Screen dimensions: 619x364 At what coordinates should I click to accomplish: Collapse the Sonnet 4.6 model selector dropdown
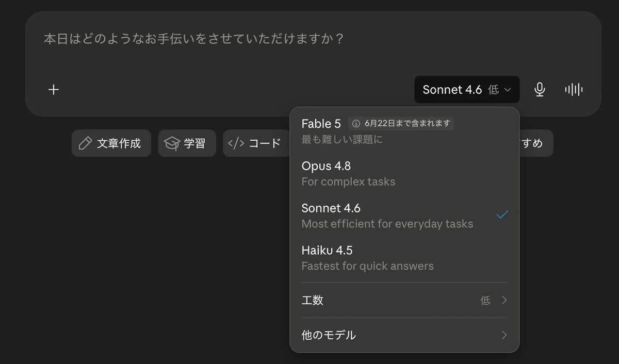pyautogui.click(x=467, y=90)
